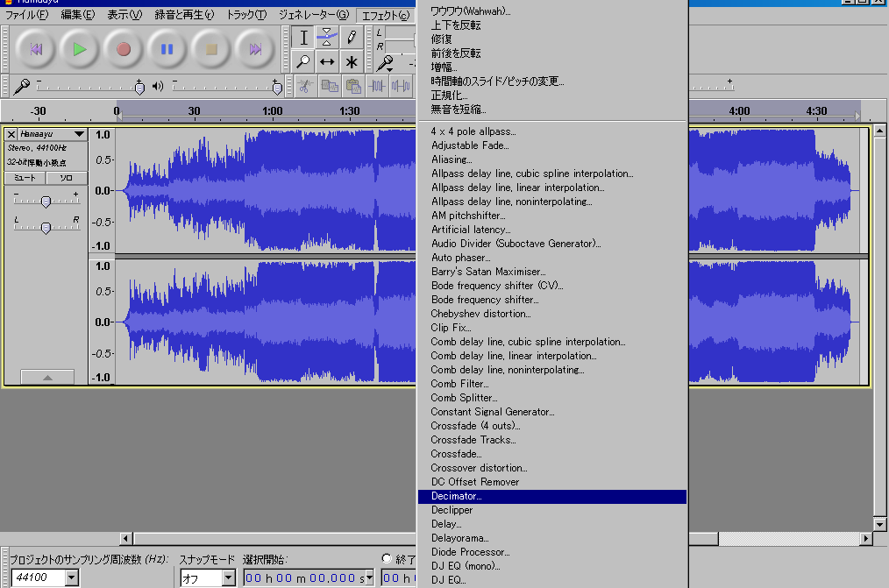
Task: Click the Skip to Start button
Action: point(36,49)
